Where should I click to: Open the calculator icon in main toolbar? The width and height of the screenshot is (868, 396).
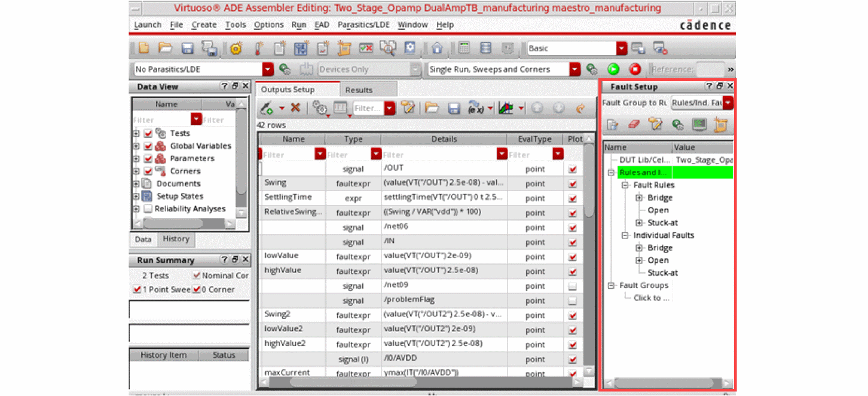[464, 48]
